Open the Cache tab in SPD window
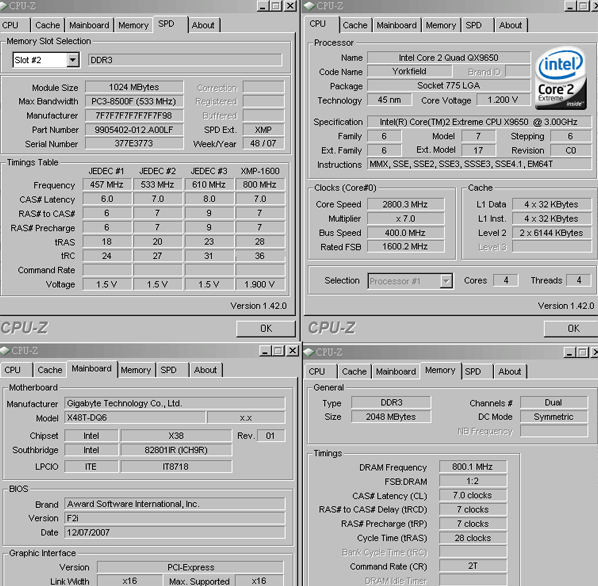The width and height of the screenshot is (598, 586). (x=47, y=25)
